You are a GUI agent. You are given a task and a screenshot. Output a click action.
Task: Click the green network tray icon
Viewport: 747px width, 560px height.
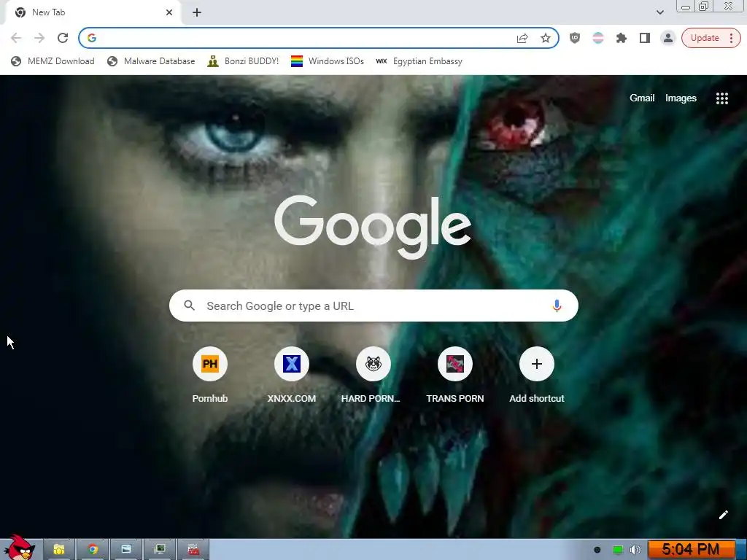click(617, 550)
